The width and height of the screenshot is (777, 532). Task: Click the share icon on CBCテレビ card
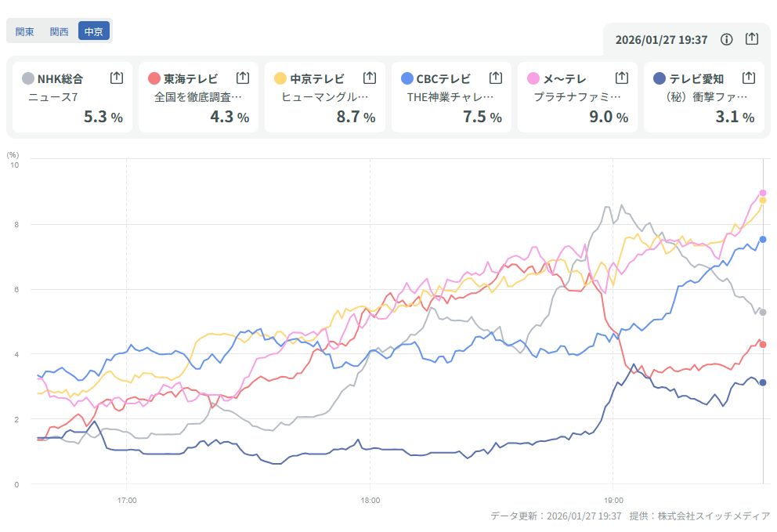(496, 78)
